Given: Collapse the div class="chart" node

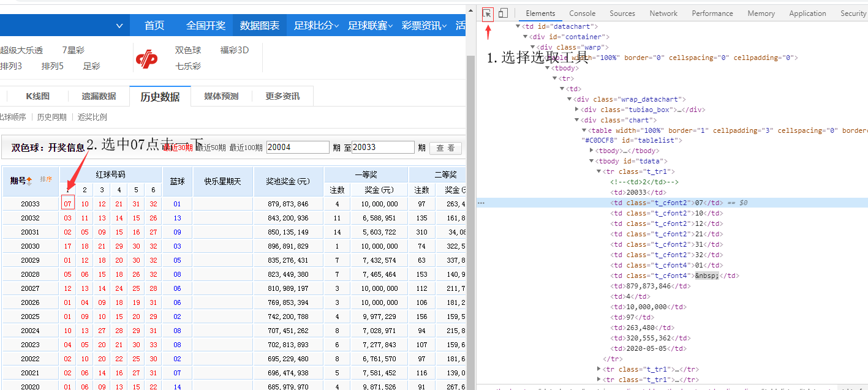Looking at the screenshot, I should click(x=577, y=120).
